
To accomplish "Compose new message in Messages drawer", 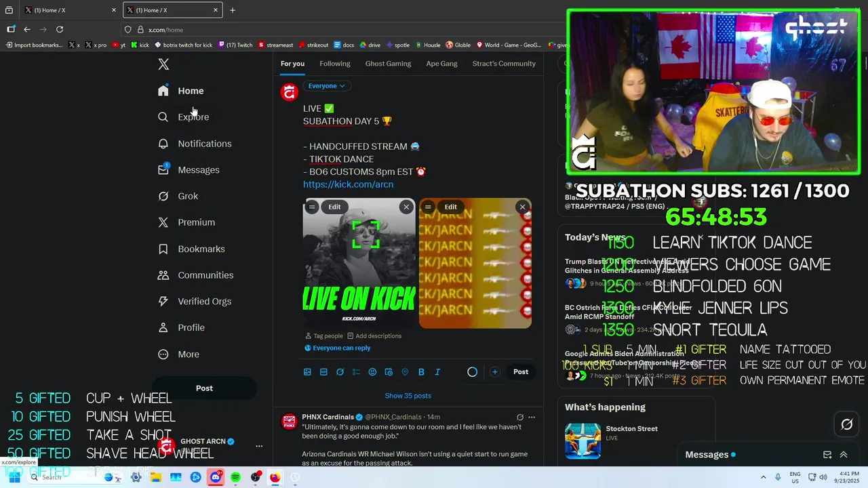I will pos(827,455).
